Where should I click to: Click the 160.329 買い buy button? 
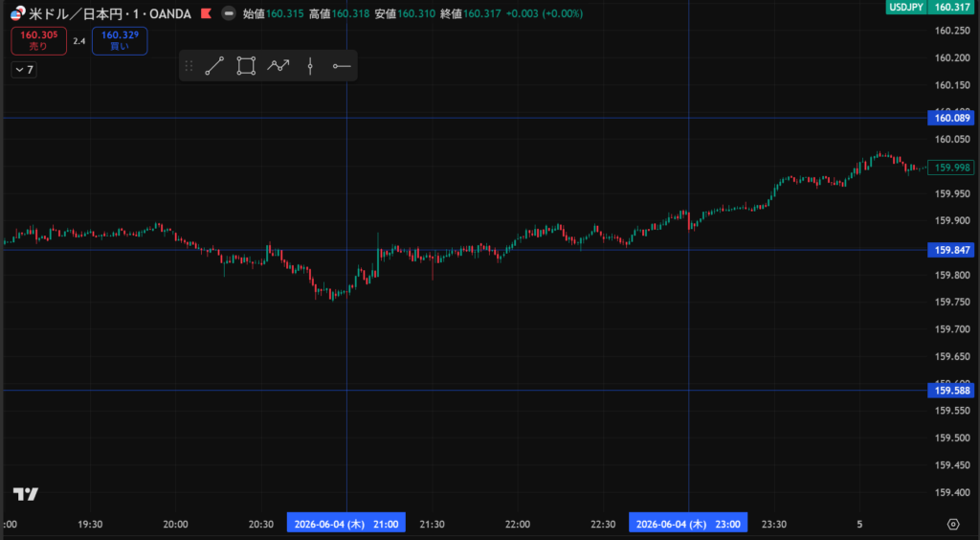(120, 40)
